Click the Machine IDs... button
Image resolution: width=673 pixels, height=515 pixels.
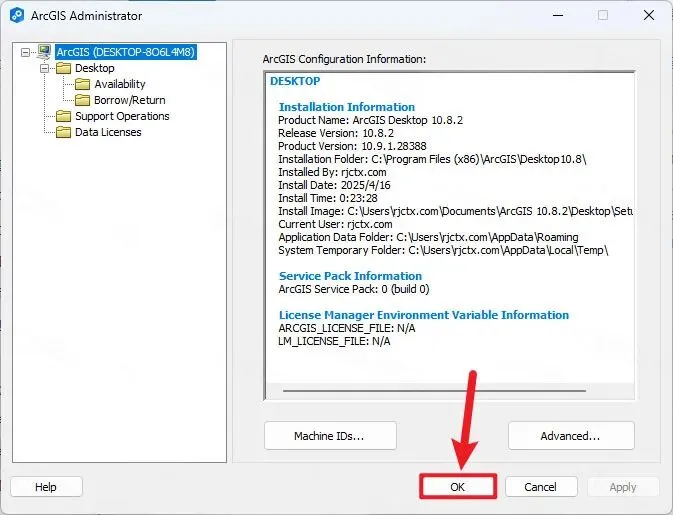pos(330,436)
